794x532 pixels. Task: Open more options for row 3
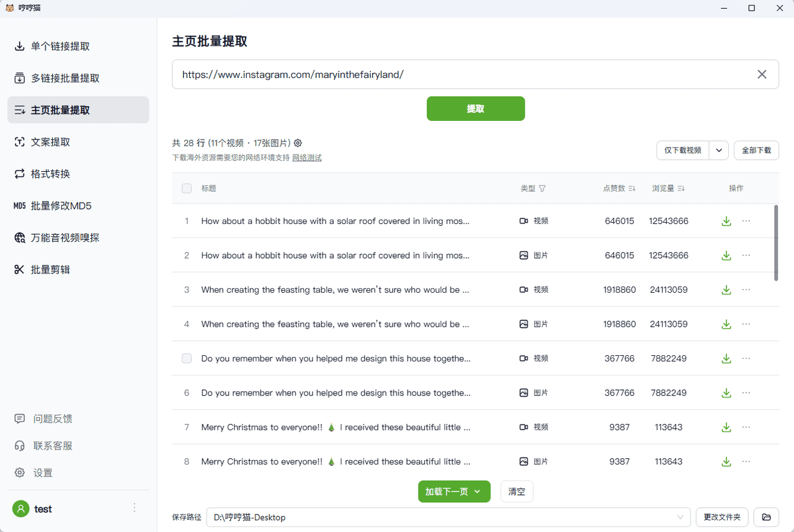[x=746, y=290]
